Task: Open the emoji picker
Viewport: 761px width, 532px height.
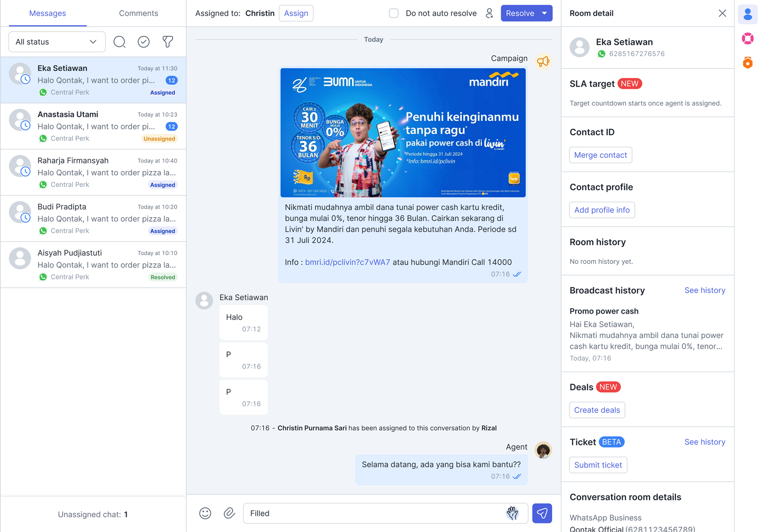Action: click(x=205, y=513)
